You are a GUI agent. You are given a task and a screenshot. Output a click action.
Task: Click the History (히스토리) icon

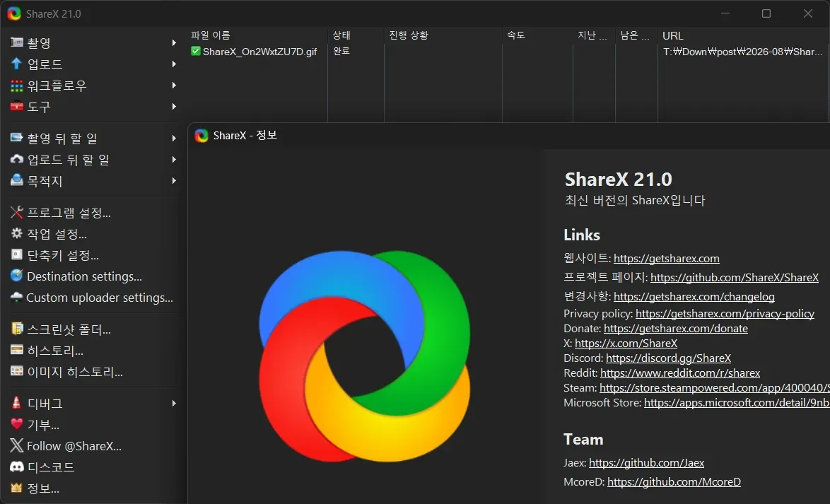(17, 350)
